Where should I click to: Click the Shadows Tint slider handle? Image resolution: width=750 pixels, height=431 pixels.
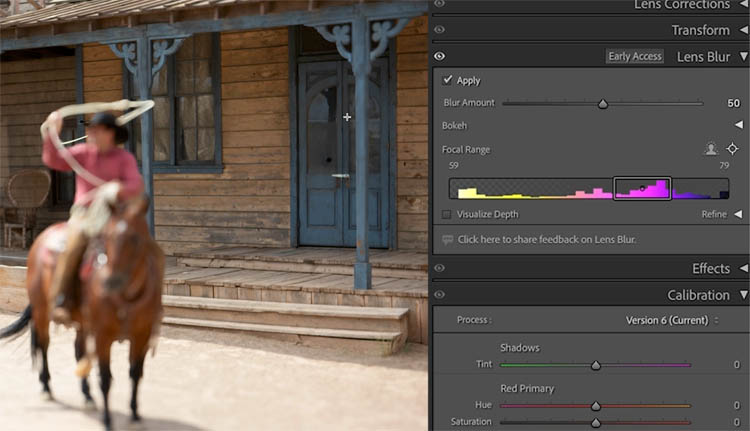596,365
